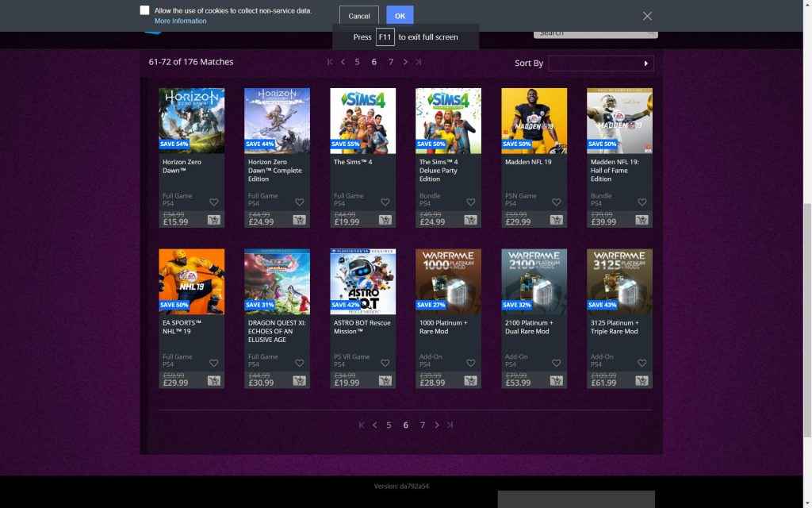Open The Sims 4 Deluxe Party Edition title

tap(439, 171)
